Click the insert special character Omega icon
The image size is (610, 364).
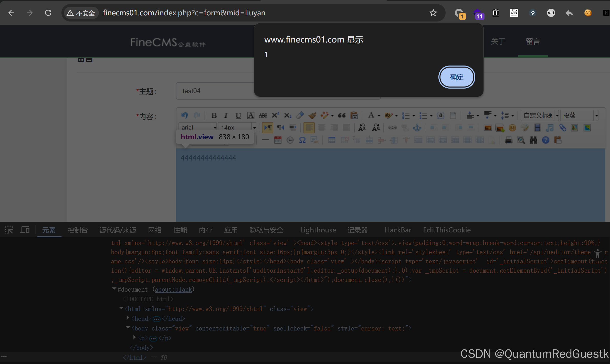302,140
